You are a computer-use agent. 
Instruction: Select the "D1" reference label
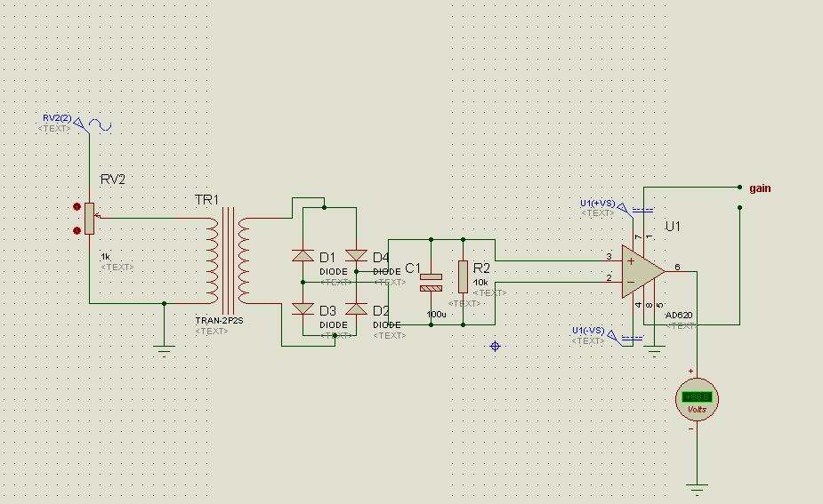(x=327, y=258)
